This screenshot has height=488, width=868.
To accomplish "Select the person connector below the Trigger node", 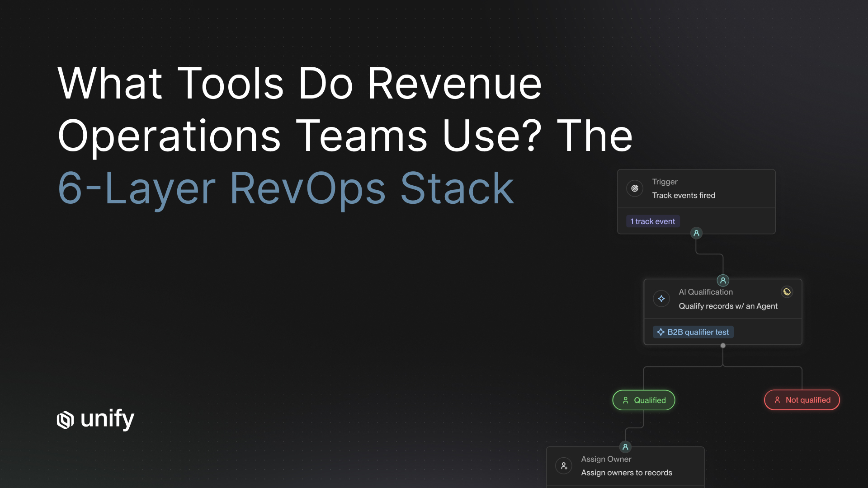I will pyautogui.click(x=696, y=233).
